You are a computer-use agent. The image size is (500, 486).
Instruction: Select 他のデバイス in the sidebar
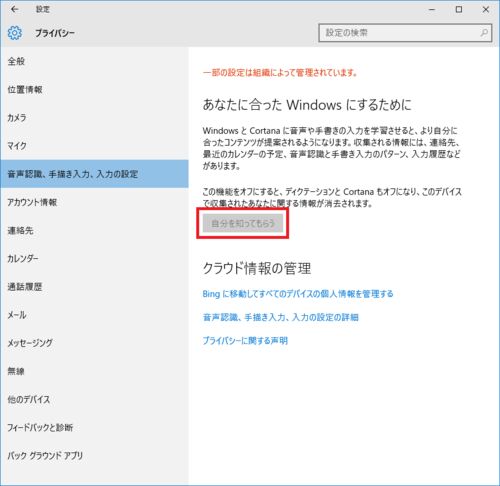point(94,399)
